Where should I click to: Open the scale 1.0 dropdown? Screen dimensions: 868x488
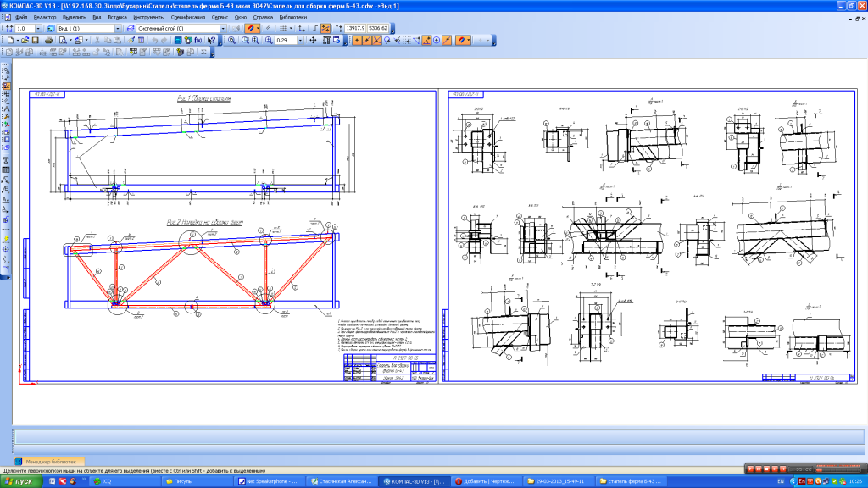coord(38,28)
